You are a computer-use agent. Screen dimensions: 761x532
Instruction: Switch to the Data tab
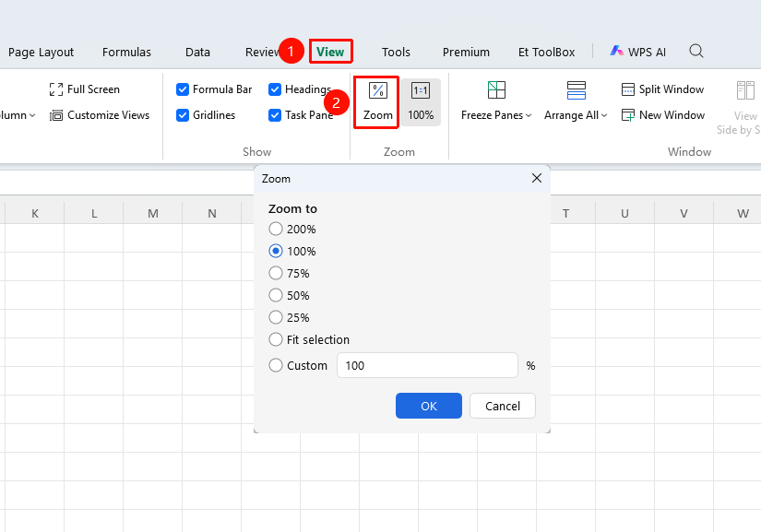pyautogui.click(x=197, y=52)
